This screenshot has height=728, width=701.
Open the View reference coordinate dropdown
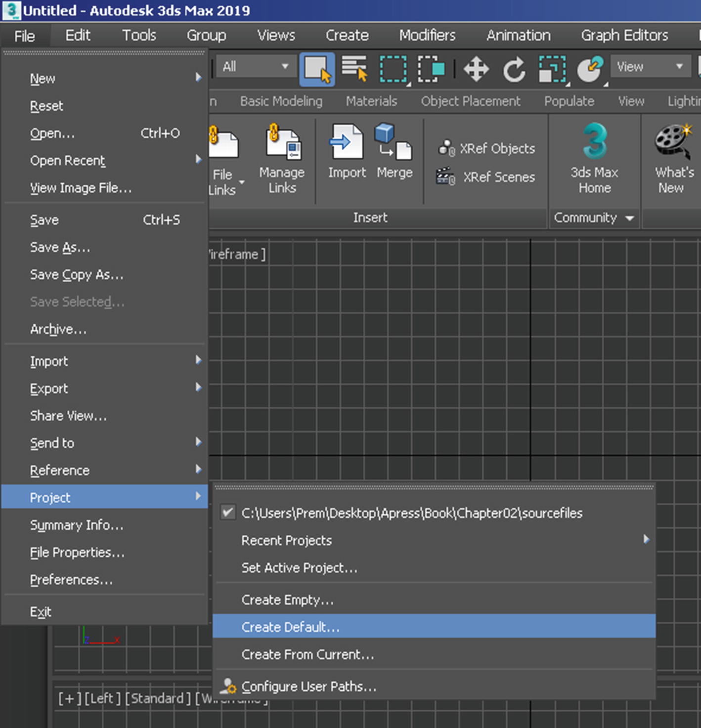pos(650,66)
